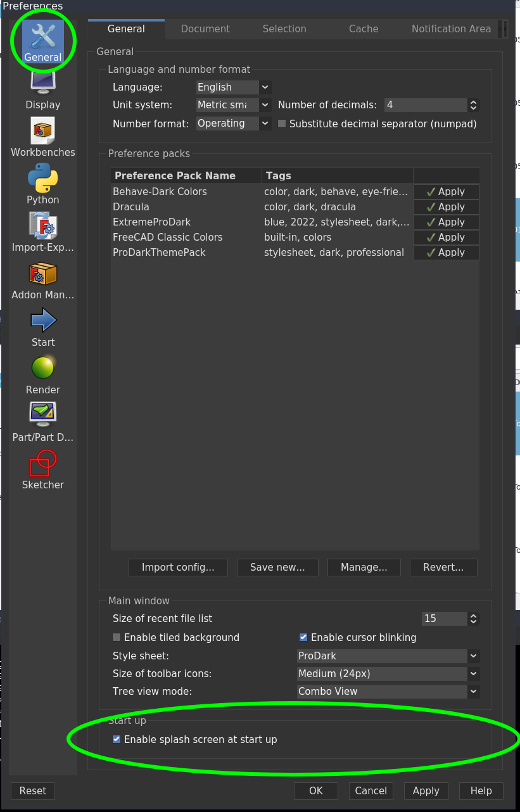Enable tiled background option
This screenshot has width=520, height=812.
[117, 638]
